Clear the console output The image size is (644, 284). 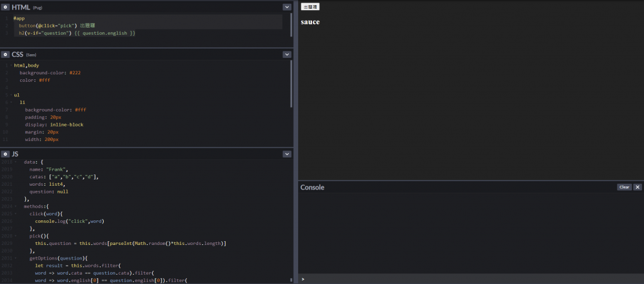(625, 187)
